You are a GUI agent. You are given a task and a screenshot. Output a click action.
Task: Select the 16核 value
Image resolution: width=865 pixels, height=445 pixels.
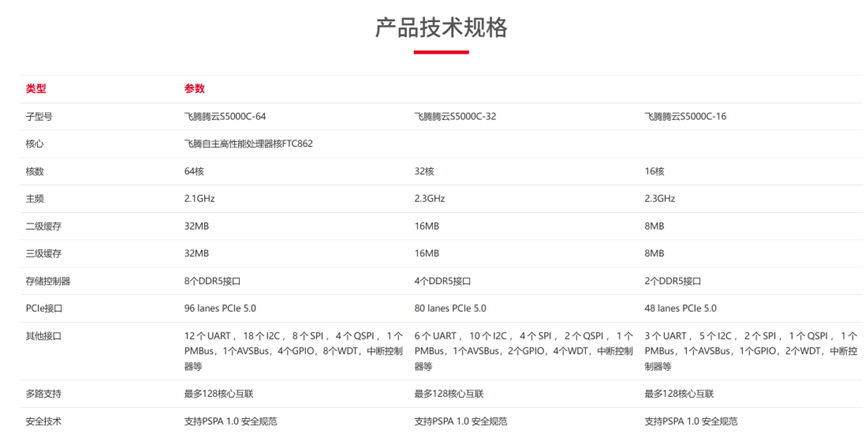654,171
